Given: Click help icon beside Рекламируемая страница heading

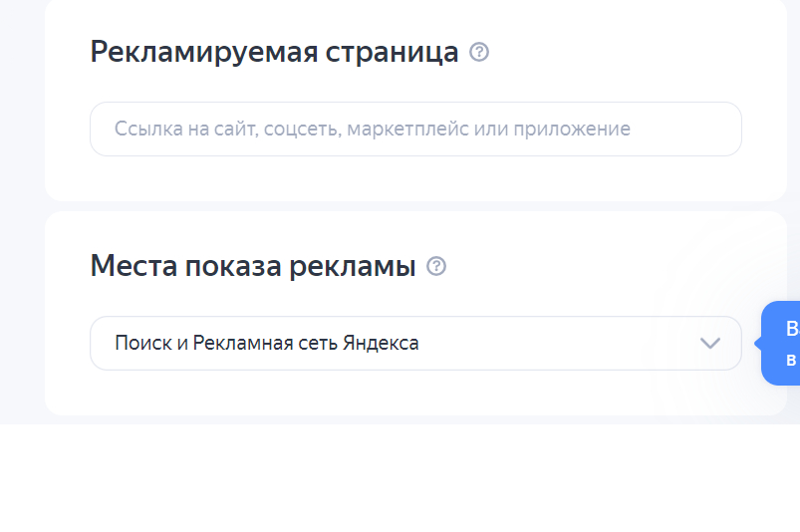Looking at the screenshot, I should (479, 52).
